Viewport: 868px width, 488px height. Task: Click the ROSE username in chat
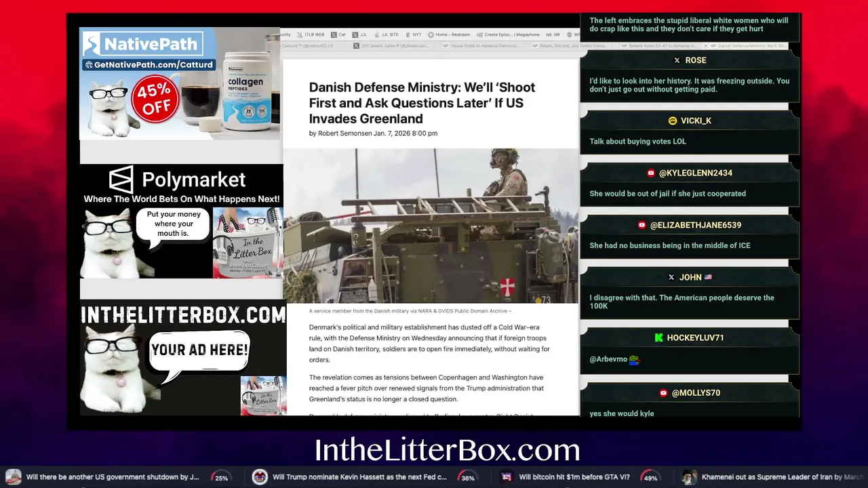point(696,60)
